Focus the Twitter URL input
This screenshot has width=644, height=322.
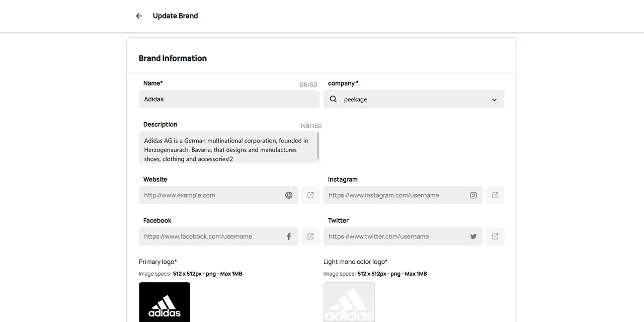point(396,236)
